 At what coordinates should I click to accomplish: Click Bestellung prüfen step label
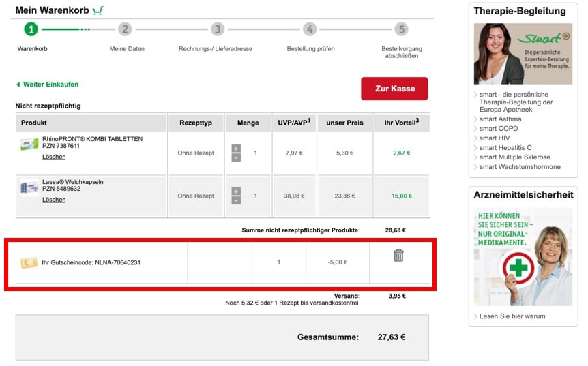[x=310, y=48]
